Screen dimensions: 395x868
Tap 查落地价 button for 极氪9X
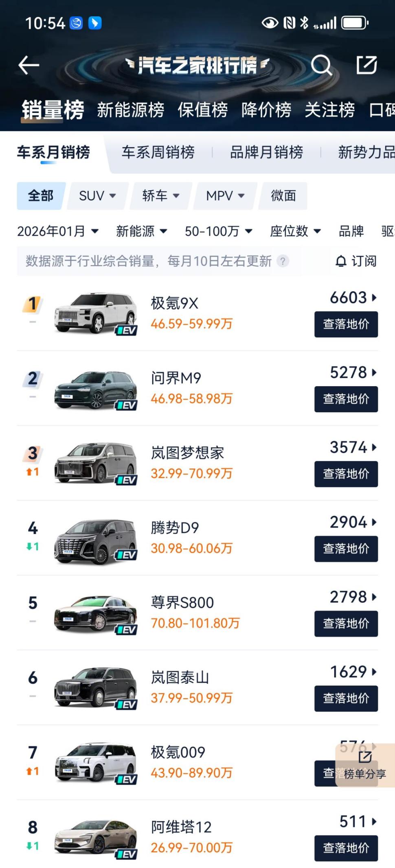coord(346,324)
